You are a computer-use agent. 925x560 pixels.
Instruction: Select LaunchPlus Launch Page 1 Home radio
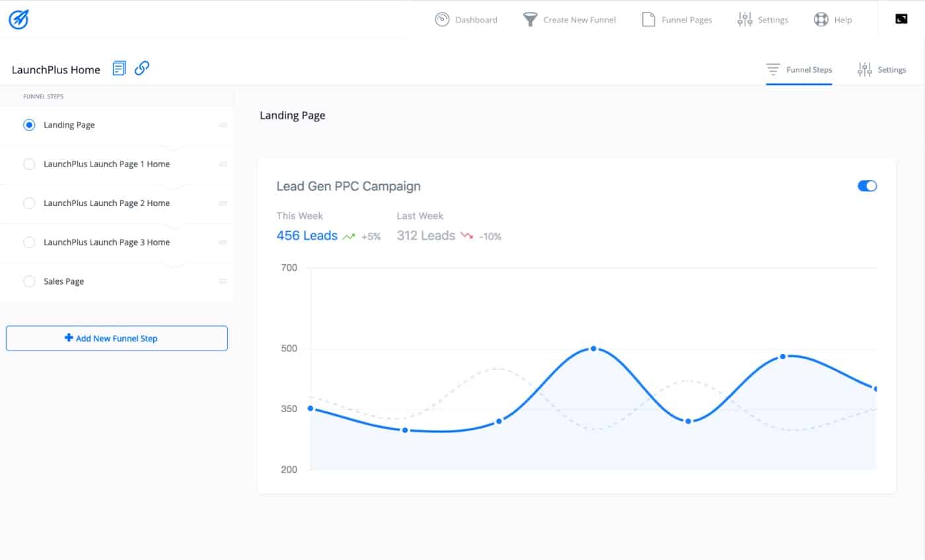coord(29,164)
